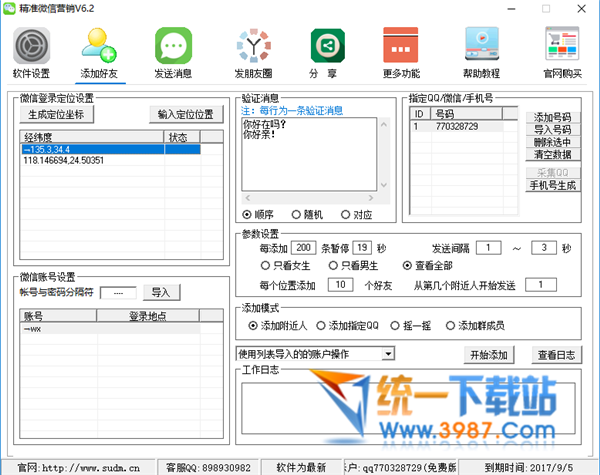Click the 每添加 200 count field
This screenshot has width=600, height=475.
[x=304, y=248]
